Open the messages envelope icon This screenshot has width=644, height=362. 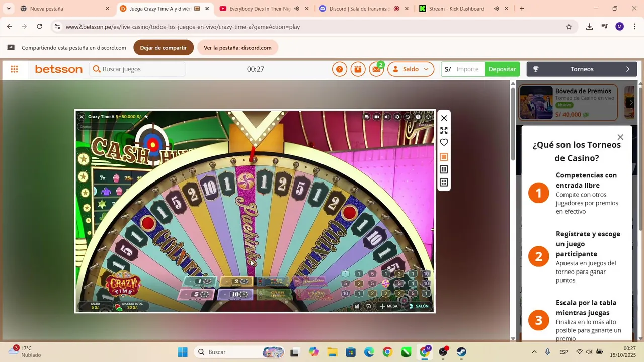[376, 69]
